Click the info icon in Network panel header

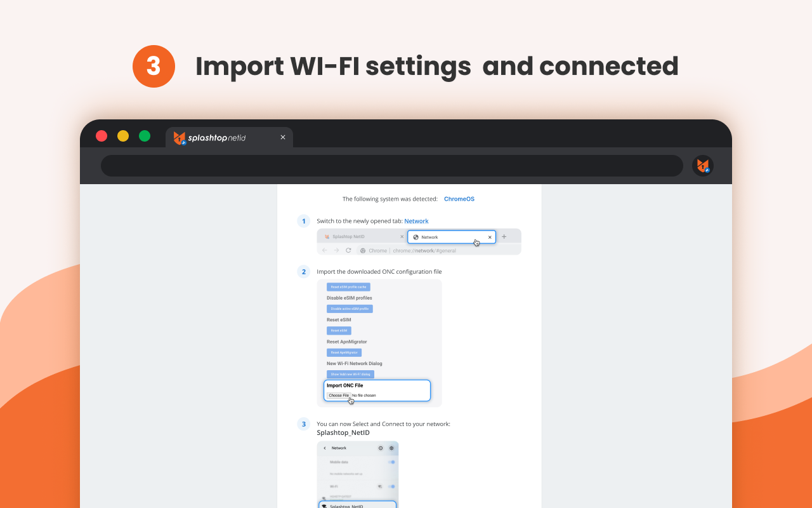pos(381,448)
